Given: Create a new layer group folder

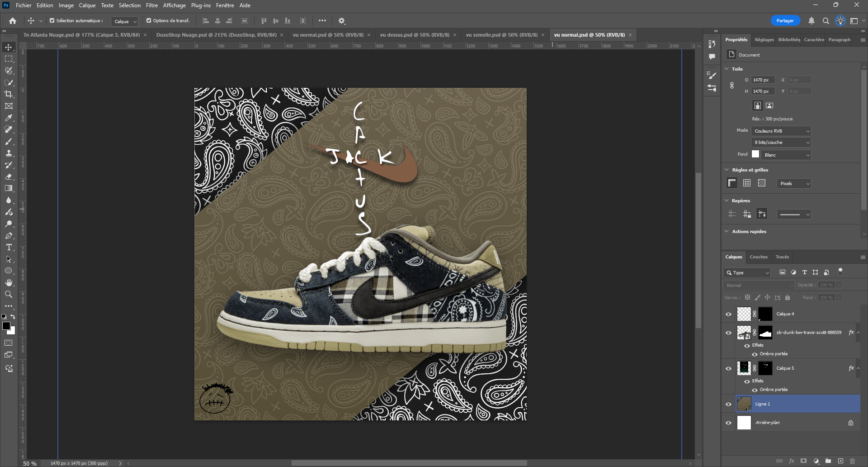Looking at the screenshot, I should pos(828,461).
